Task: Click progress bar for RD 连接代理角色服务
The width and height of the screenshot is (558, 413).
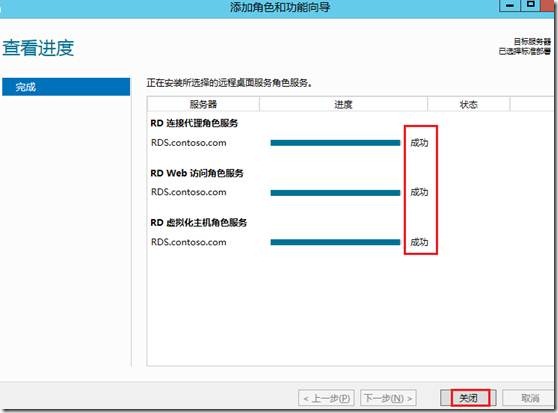Action: coord(335,143)
